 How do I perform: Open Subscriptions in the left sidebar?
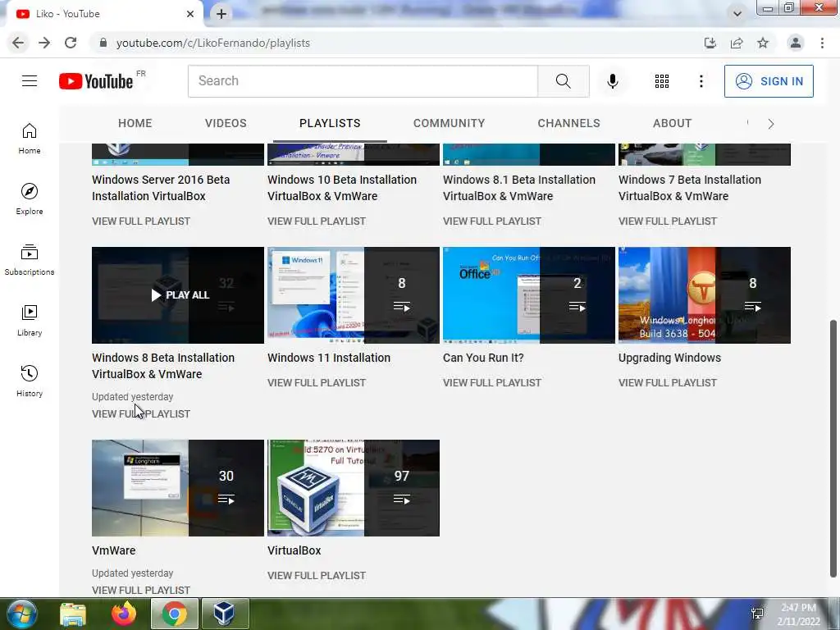[30, 260]
